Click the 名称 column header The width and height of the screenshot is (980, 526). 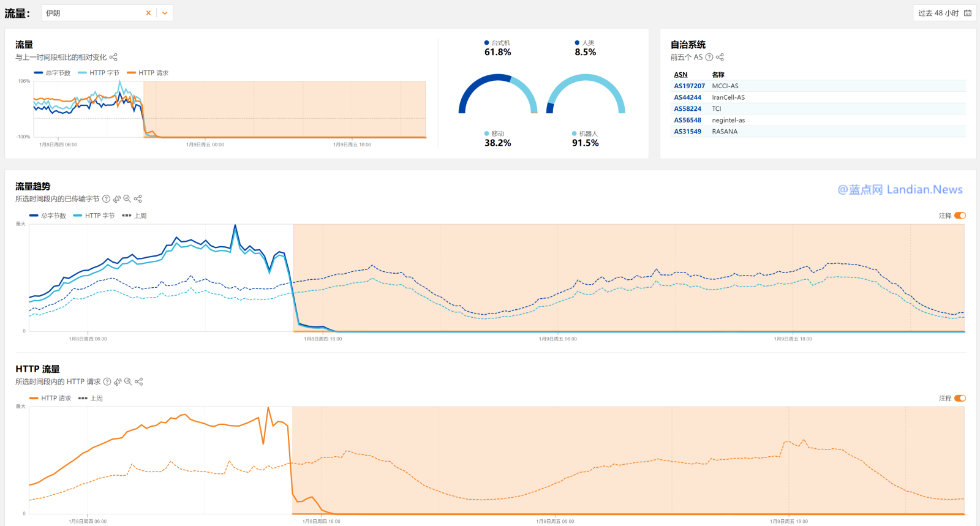click(x=718, y=75)
